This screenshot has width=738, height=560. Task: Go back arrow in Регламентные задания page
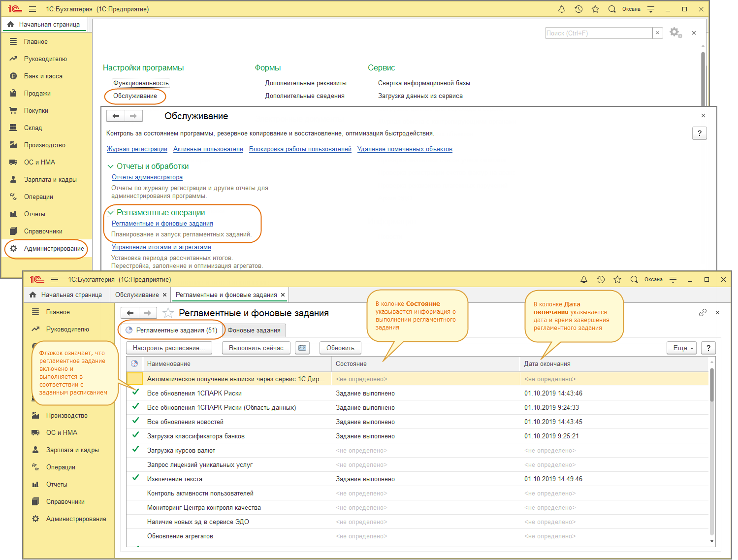(x=130, y=313)
